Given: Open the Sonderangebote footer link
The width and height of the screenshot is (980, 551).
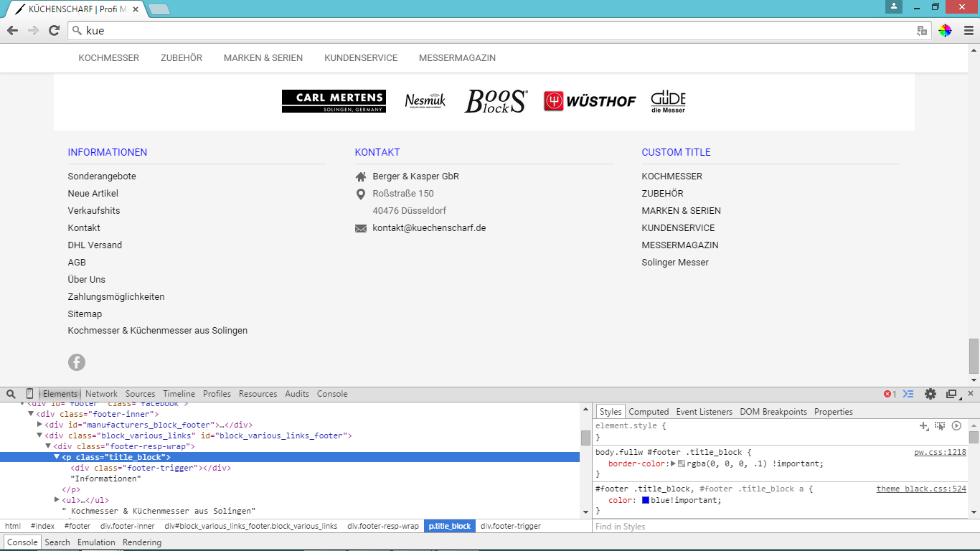Looking at the screenshot, I should tap(102, 176).
